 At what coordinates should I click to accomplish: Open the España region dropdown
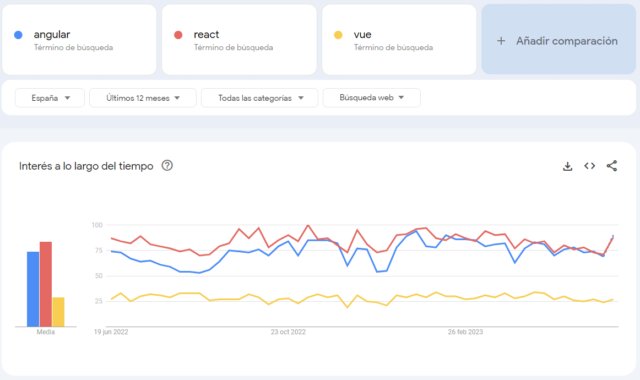click(x=50, y=98)
